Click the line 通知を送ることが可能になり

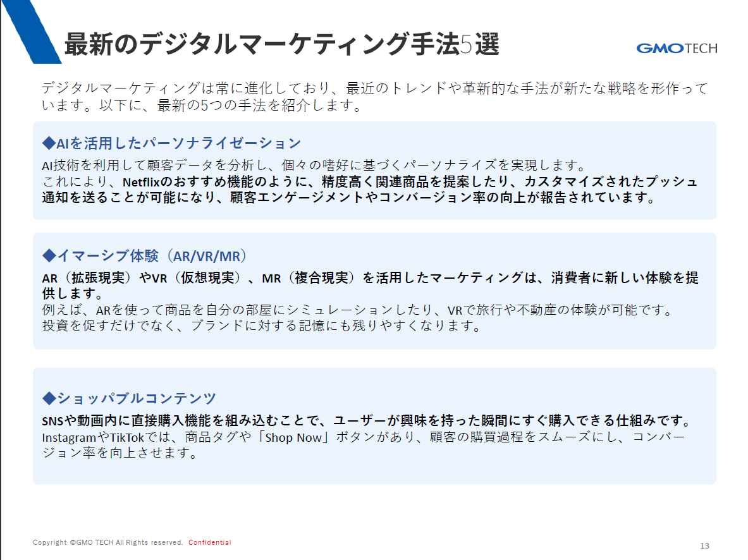pos(349,197)
